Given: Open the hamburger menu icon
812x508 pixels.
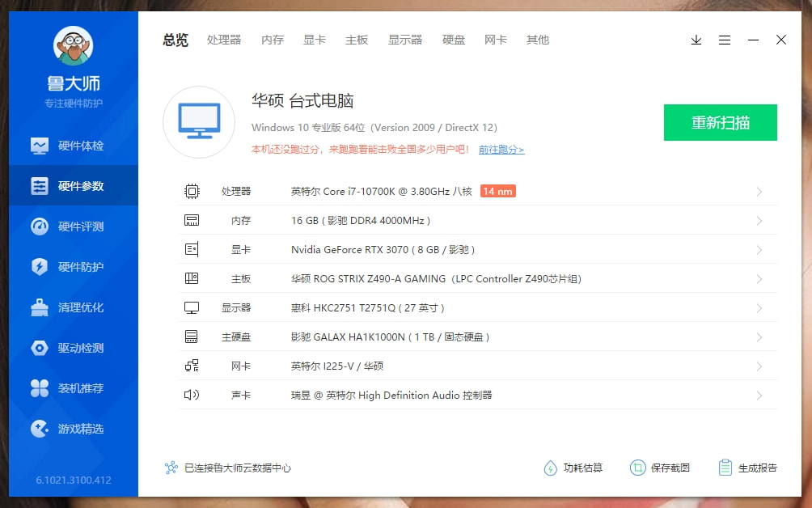Looking at the screenshot, I should 725,40.
